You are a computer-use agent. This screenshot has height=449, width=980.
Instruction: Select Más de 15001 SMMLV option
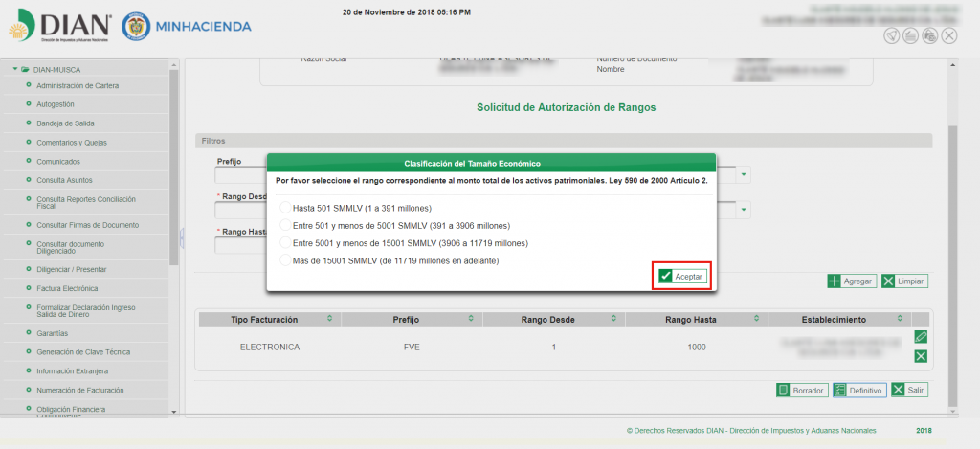pyautogui.click(x=284, y=260)
